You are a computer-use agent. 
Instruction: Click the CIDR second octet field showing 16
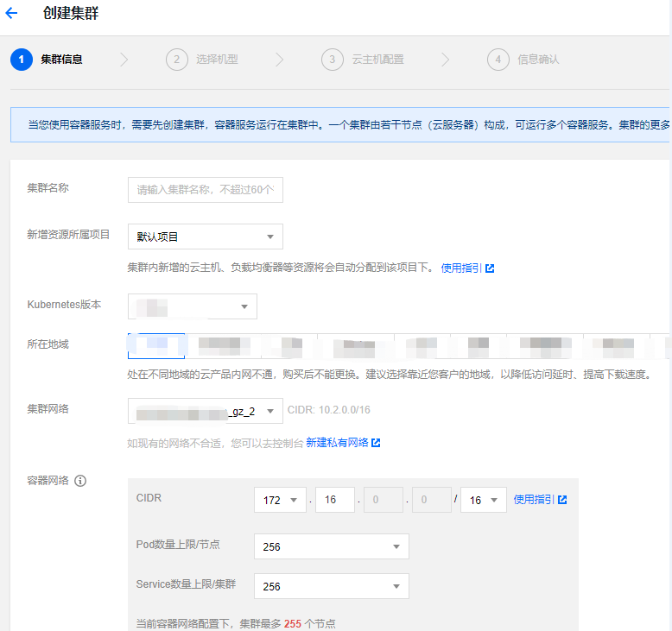coord(335,500)
